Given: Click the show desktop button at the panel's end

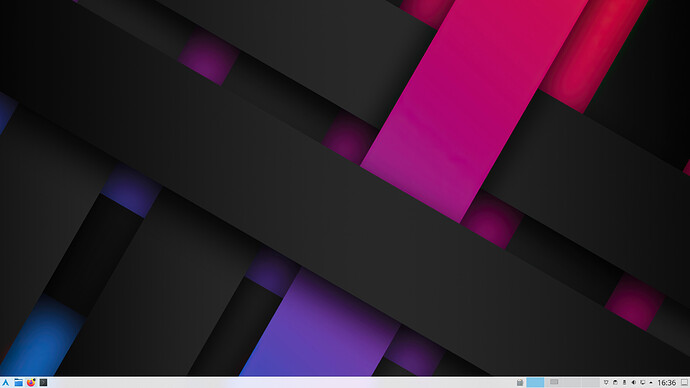Looking at the screenshot, I should tap(684, 383).
